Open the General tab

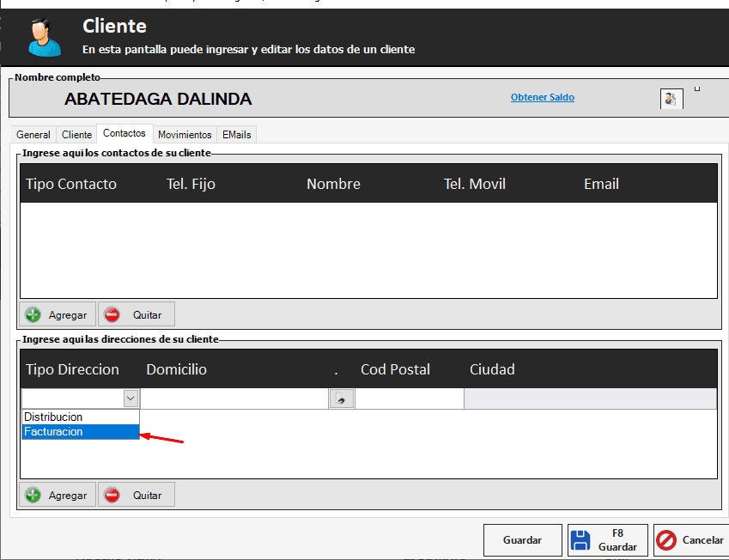pos(33,135)
